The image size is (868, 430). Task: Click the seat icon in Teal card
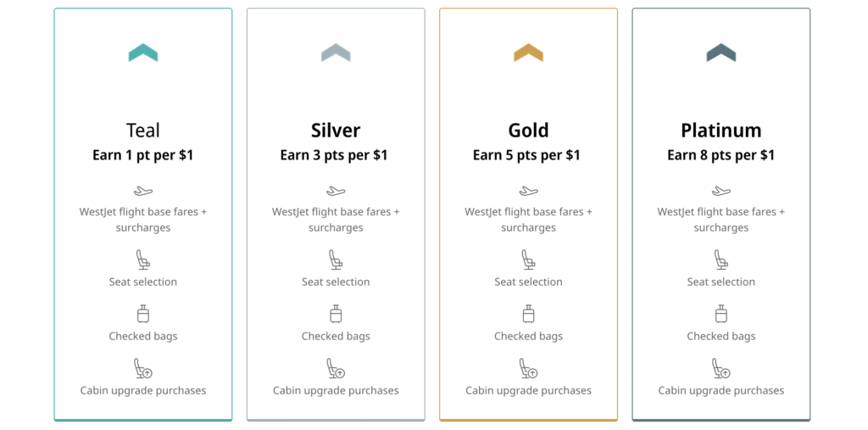tap(143, 260)
